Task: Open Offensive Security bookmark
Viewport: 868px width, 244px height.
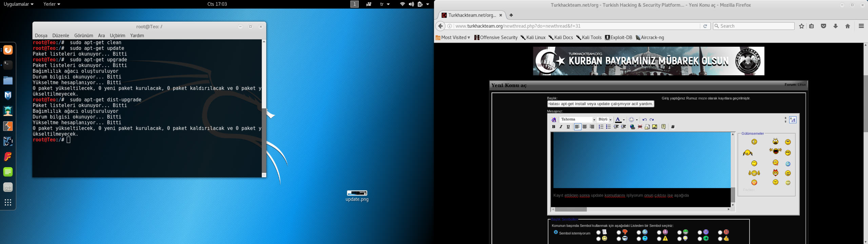Action: pyautogui.click(x=496, y=38)
